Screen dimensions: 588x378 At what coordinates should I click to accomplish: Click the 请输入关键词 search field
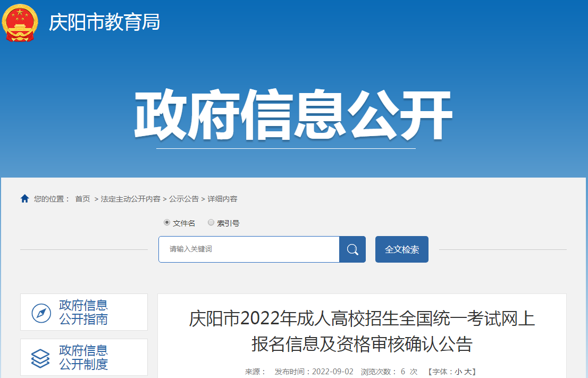249,249
